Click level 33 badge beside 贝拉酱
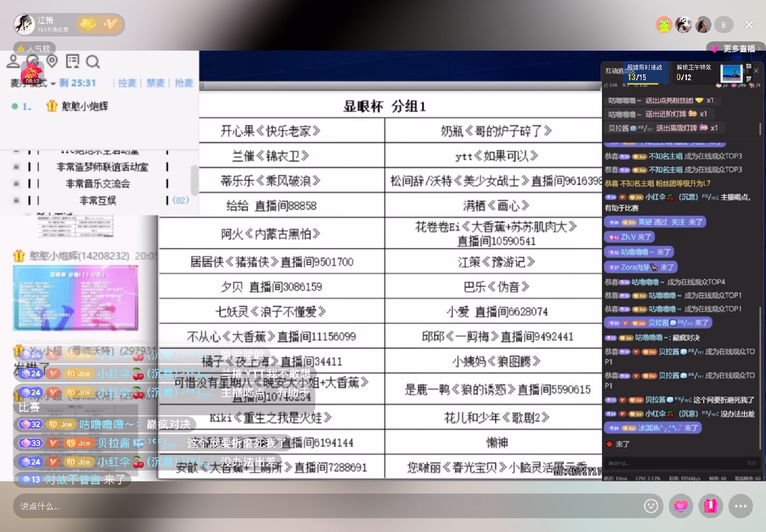This screenshot has width=766, height=532. [x=31, y=443]
